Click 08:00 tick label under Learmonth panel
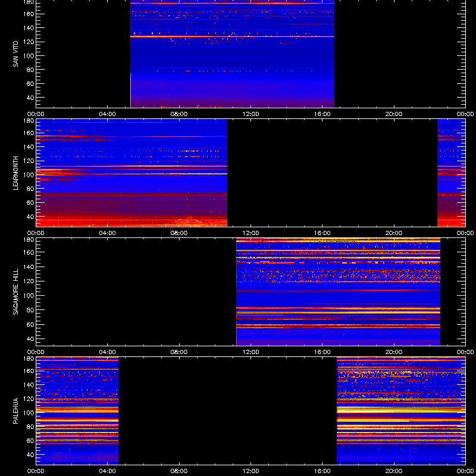This screenshot has width=476, height=476. pos(179,233)
